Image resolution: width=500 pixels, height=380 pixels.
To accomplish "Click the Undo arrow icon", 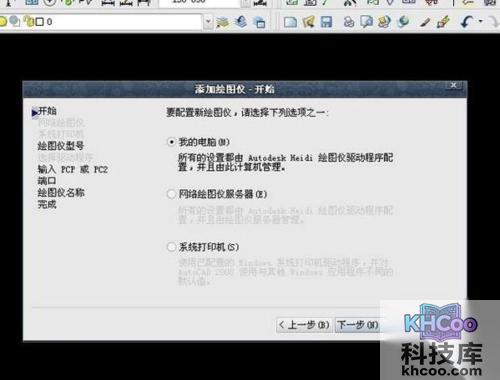I will 467,22.
